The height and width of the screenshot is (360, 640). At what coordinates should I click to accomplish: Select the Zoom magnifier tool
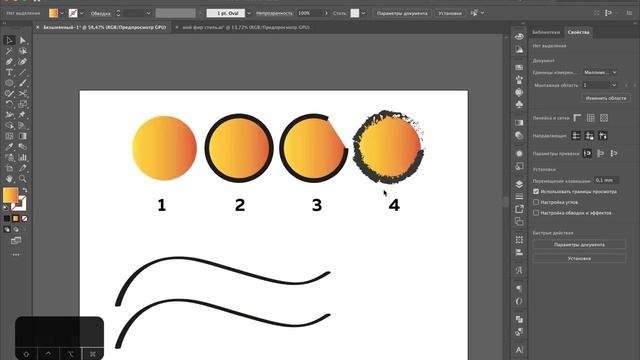[22, 179]
